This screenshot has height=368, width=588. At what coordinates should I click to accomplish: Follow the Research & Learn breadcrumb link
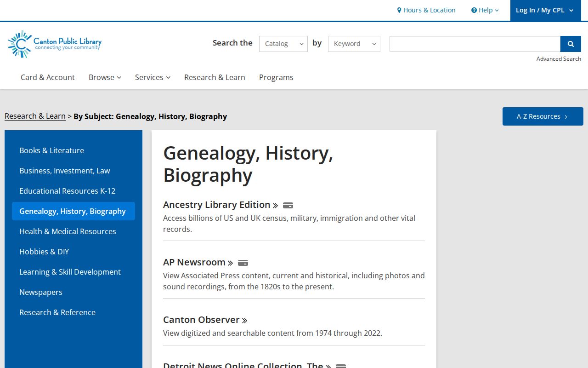tap(35, 116)
